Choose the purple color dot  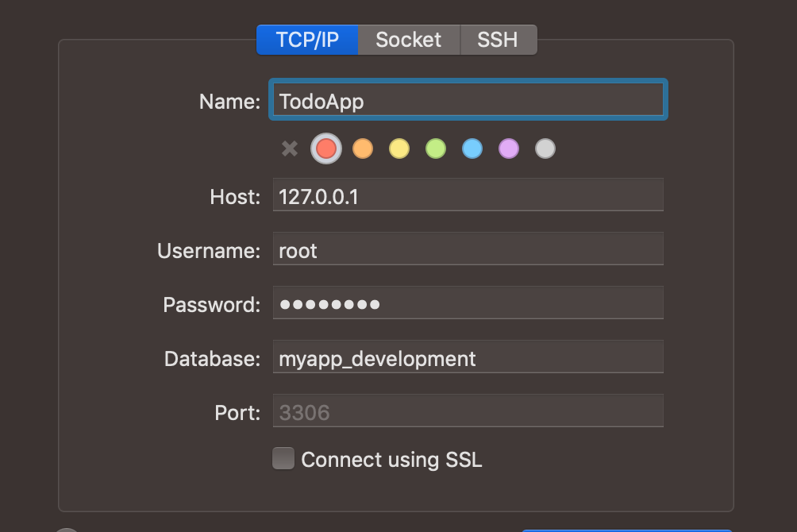point(508,148)
